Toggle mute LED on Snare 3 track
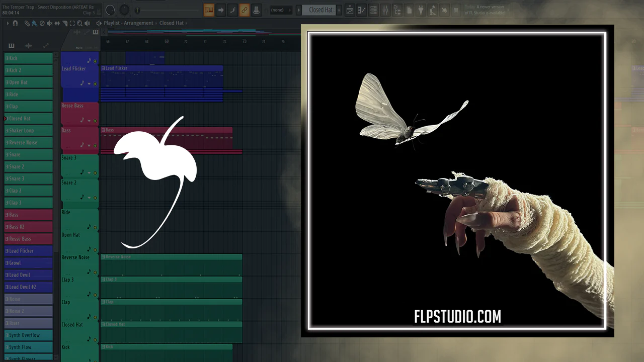The image size is (644, 362). pos(95,173)
